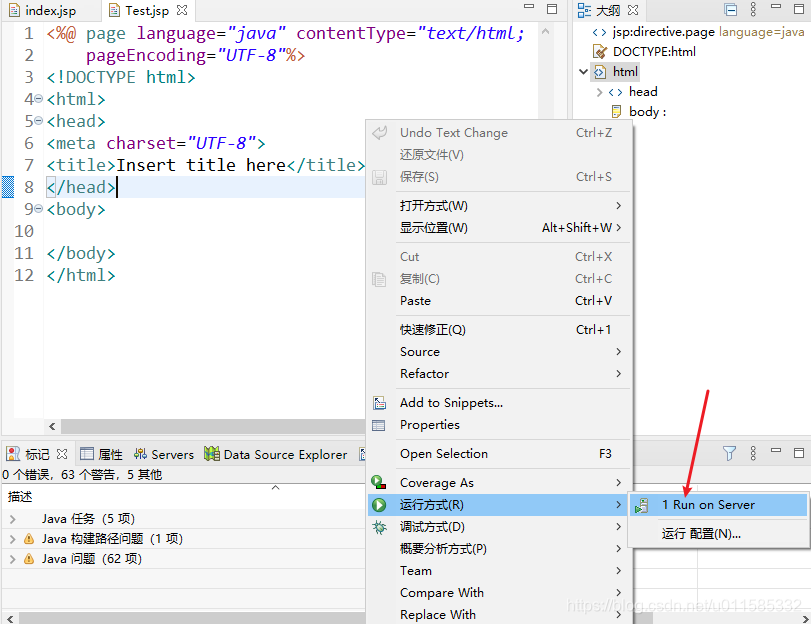The height and width of the screenshot is (624, 811).
Task: Select the Test.jsp editor tab
Action: tap(146, 10)
